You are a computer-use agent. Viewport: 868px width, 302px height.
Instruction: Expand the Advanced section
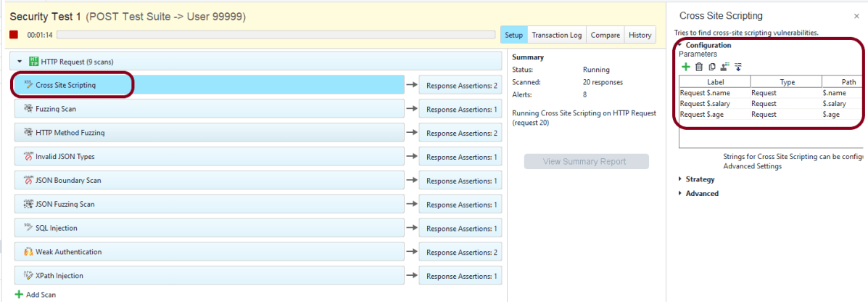click(680, 194)
